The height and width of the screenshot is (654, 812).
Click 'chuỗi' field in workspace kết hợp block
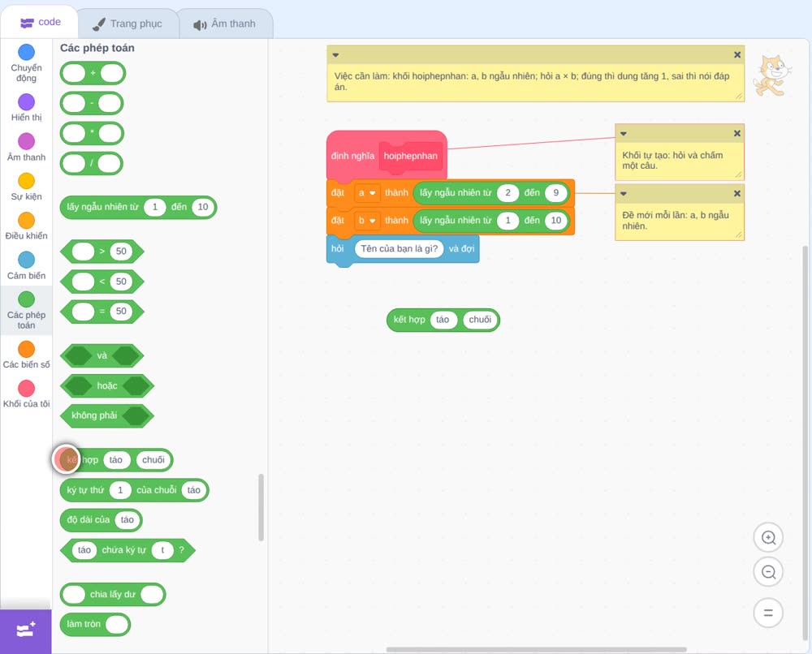coord(480,320)
